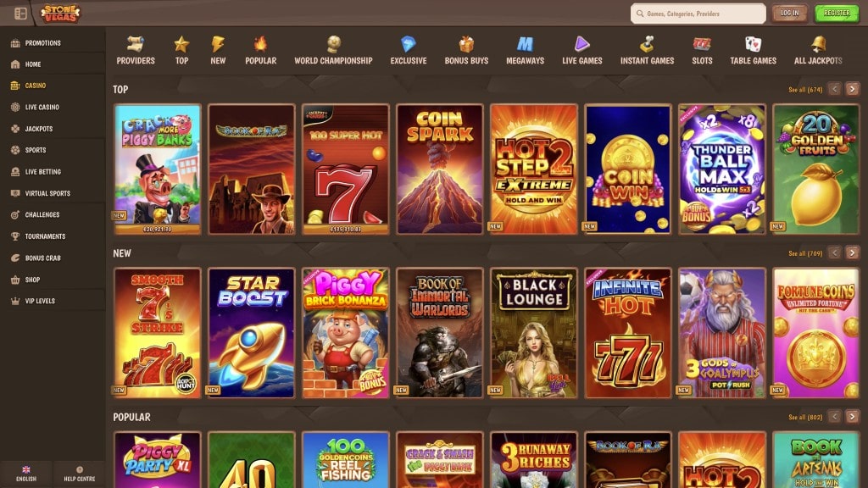Open 100 Super Hot game

(346, 169)
